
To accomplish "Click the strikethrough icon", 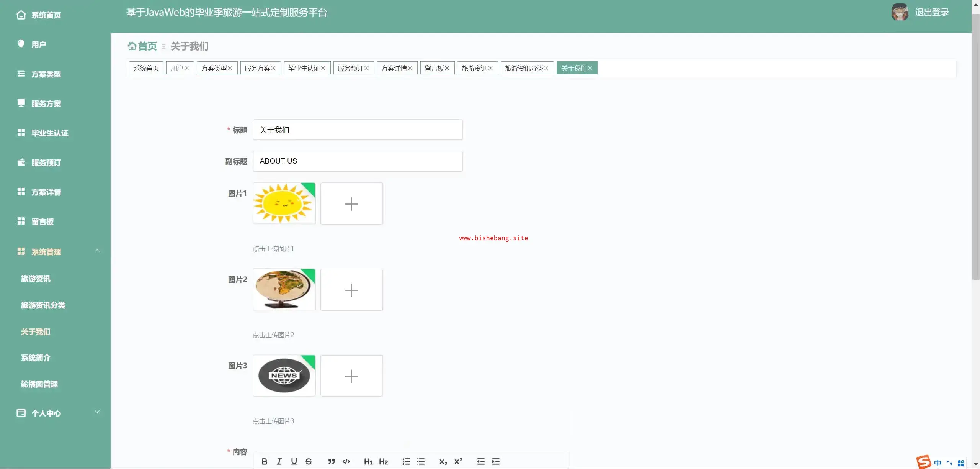I will point(309,461).
